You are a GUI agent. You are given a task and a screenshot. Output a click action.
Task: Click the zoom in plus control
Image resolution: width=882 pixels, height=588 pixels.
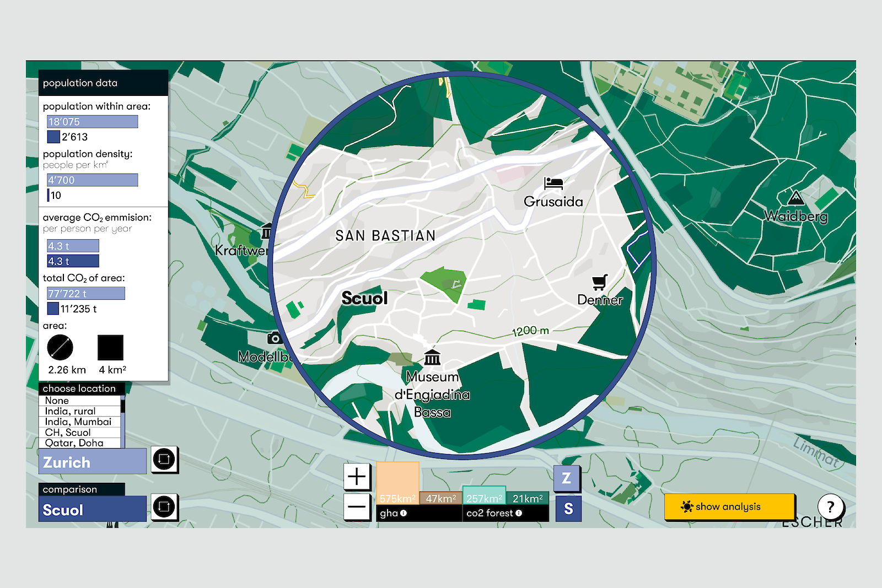click(356, 476)
